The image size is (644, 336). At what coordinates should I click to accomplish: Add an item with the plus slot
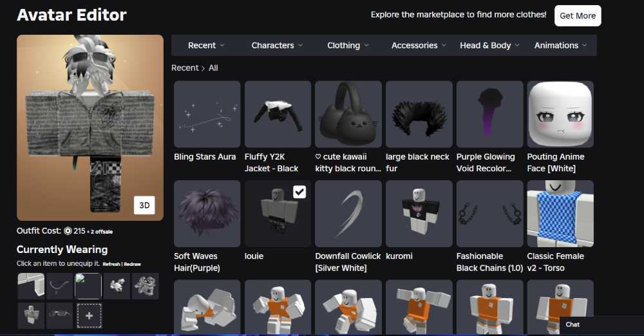coord(89,315)
